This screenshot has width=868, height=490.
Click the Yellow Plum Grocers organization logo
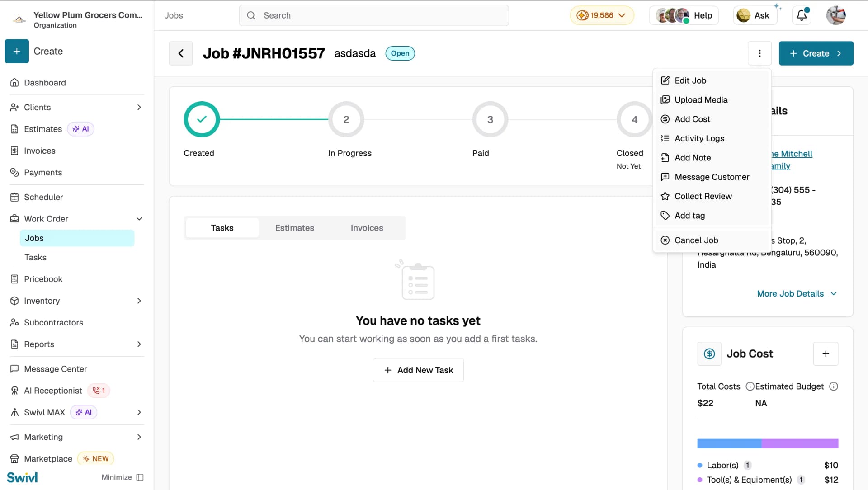pos(19,20)
